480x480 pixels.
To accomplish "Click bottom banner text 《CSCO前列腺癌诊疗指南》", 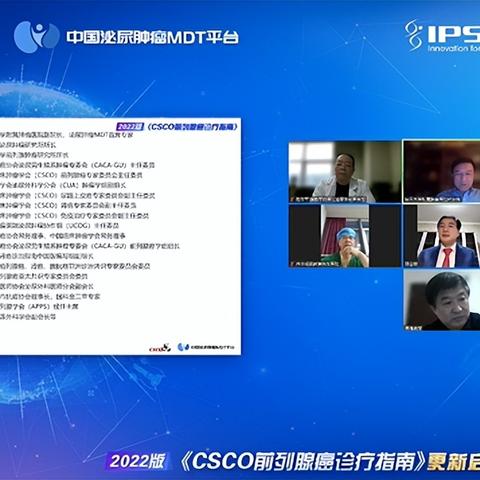I will coord(303,462).
